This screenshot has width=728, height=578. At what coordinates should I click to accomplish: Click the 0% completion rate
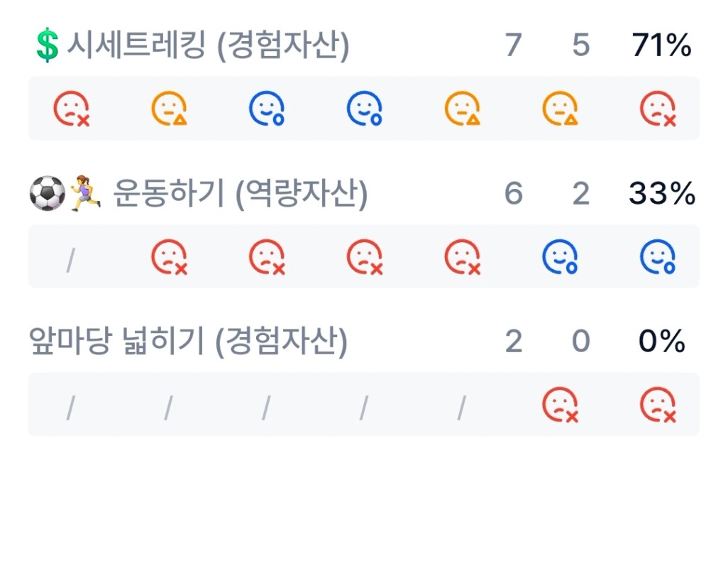pyautogui.click(x=661, y=341)
